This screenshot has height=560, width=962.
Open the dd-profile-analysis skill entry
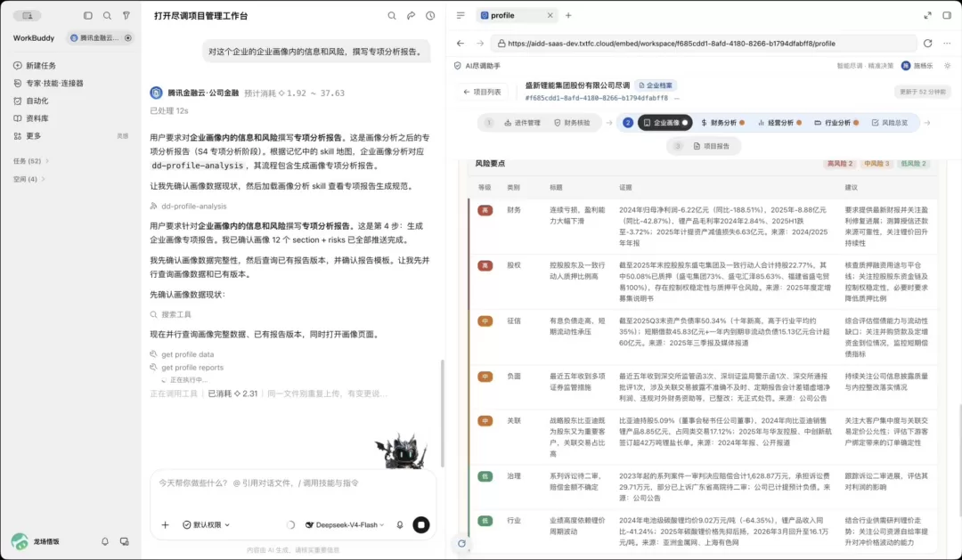point(188,206)
